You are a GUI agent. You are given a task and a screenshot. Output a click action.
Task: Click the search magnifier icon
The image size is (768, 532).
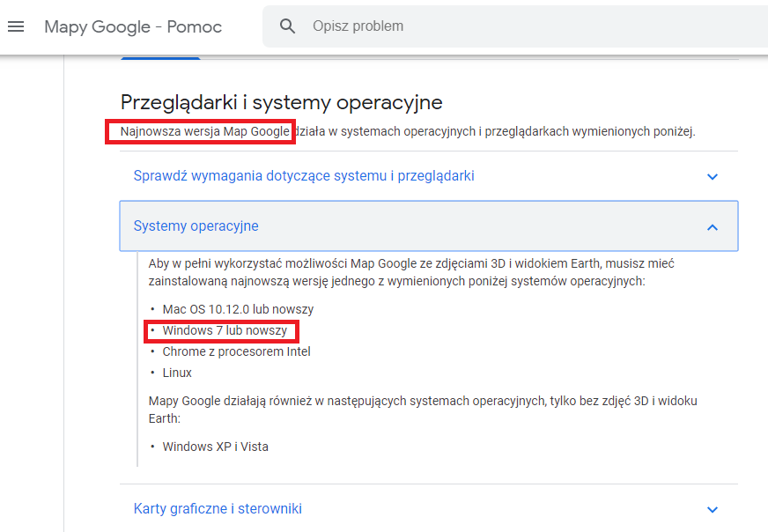287,26
